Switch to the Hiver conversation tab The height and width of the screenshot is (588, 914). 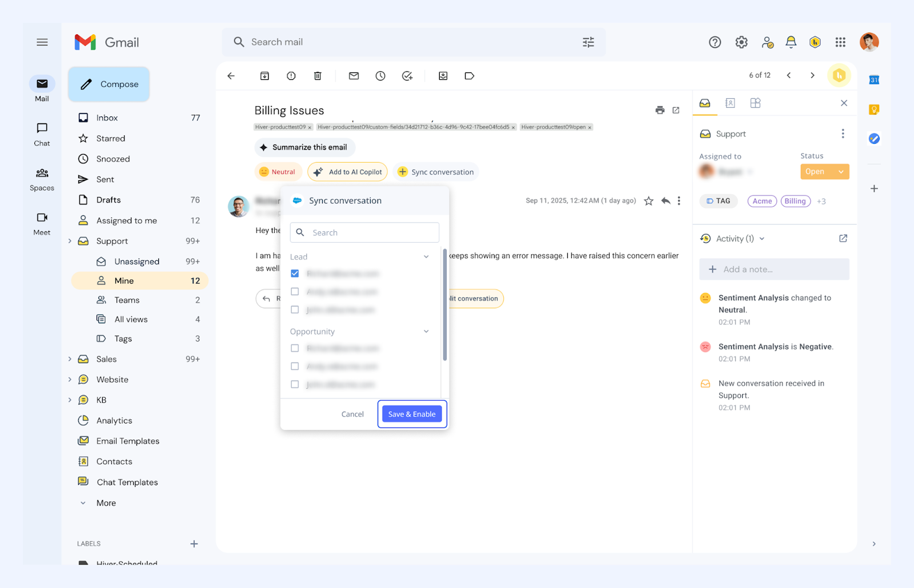click(705, 103)
